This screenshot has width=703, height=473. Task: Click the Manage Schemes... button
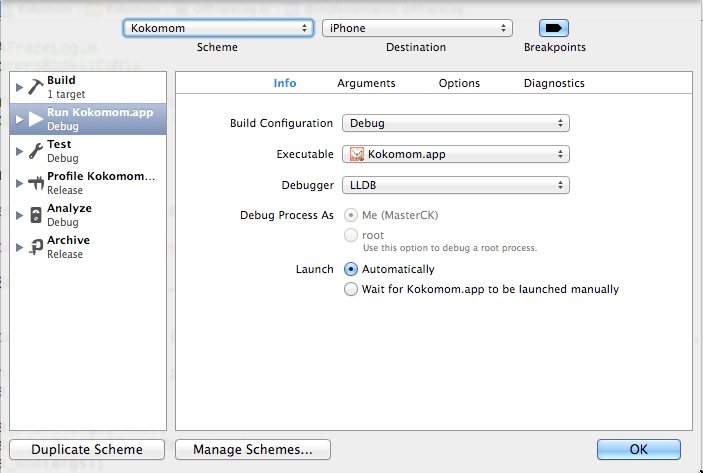253,449
